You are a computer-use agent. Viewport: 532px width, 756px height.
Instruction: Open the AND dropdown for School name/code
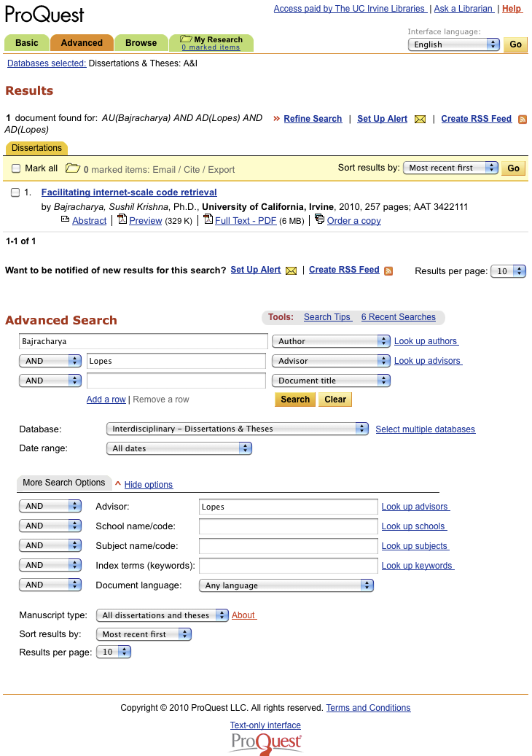[x=50, y=526]
